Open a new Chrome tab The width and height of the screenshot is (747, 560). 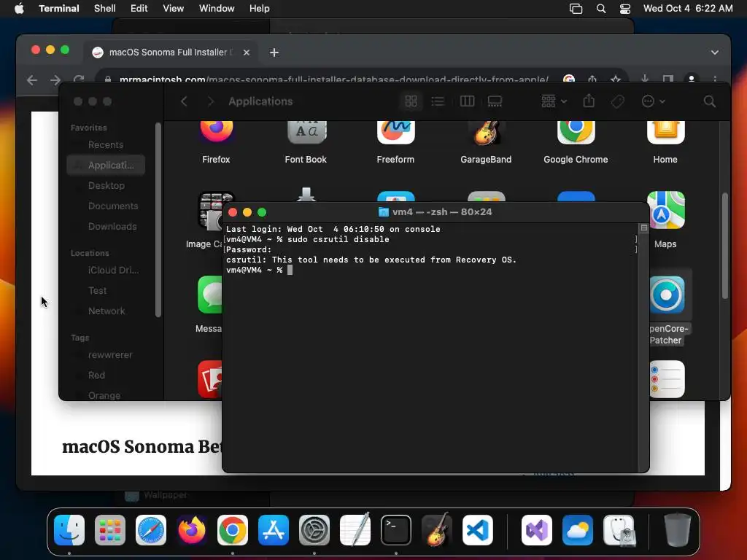pyautogui.click(x=274, y=52)
